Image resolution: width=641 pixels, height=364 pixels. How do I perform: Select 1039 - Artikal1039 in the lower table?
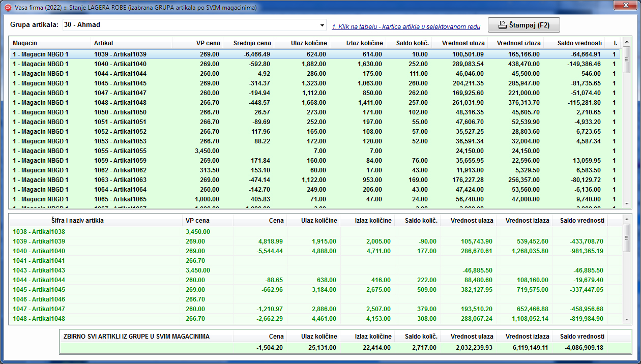(x=316, y=241)
